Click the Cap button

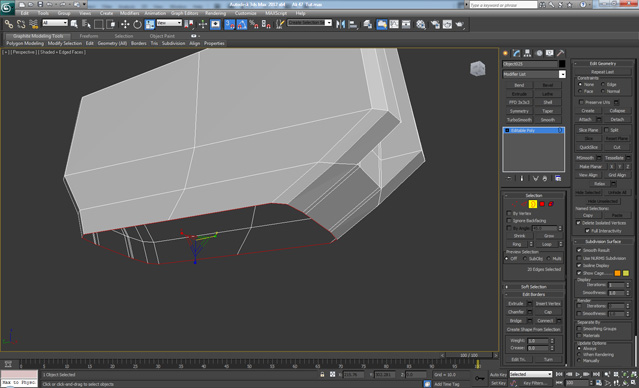pyautogui.click(x=548, y=312)
